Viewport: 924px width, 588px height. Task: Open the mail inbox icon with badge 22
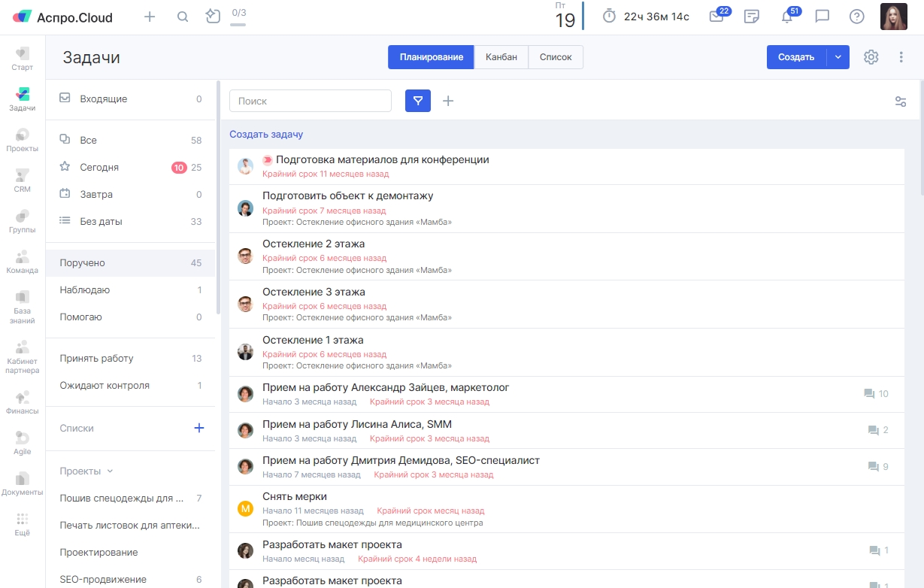click(716, 17)
